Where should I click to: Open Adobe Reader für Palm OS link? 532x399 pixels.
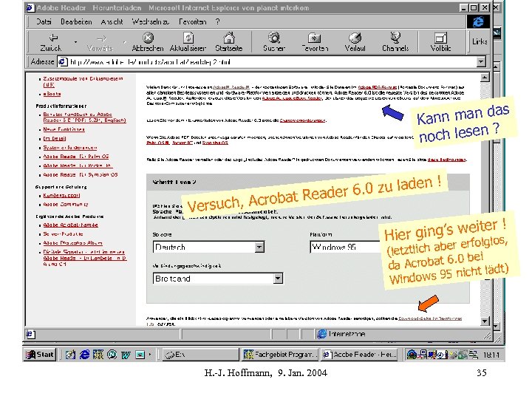coord(76,157)
